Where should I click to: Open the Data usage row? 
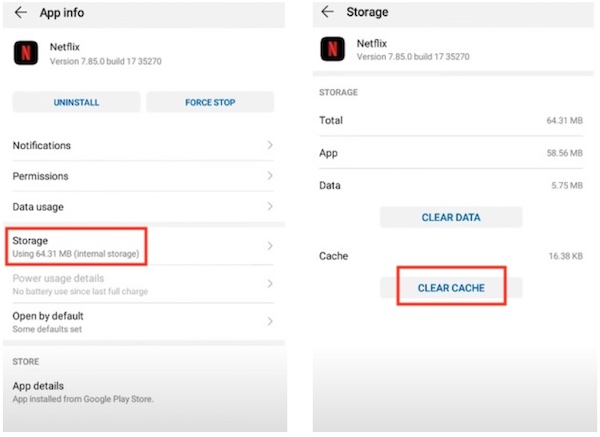tap(143, 207)
